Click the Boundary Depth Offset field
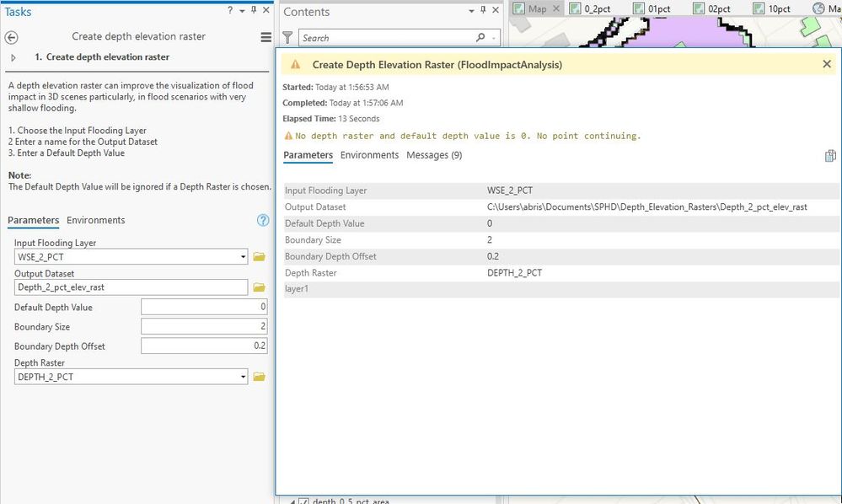This screenshot has width=842, height=504. tap(204, 346)
